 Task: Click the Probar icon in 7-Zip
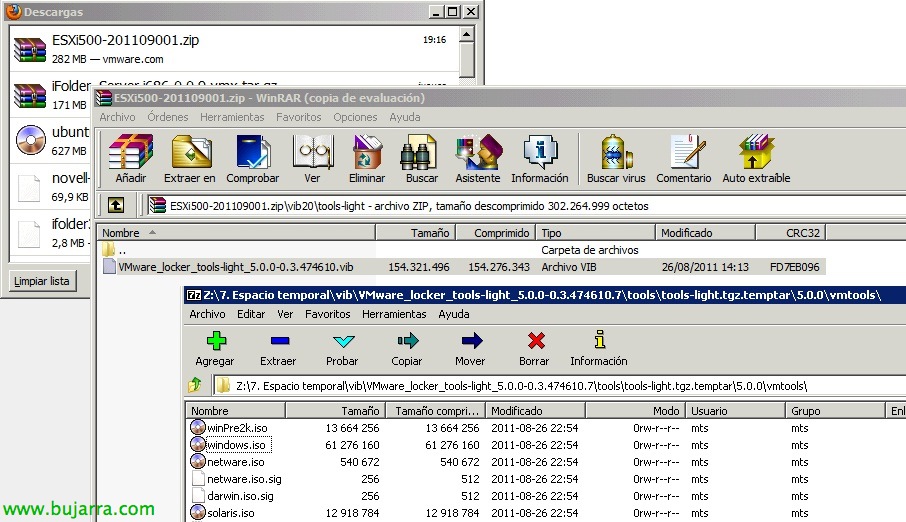coord(344,341)
